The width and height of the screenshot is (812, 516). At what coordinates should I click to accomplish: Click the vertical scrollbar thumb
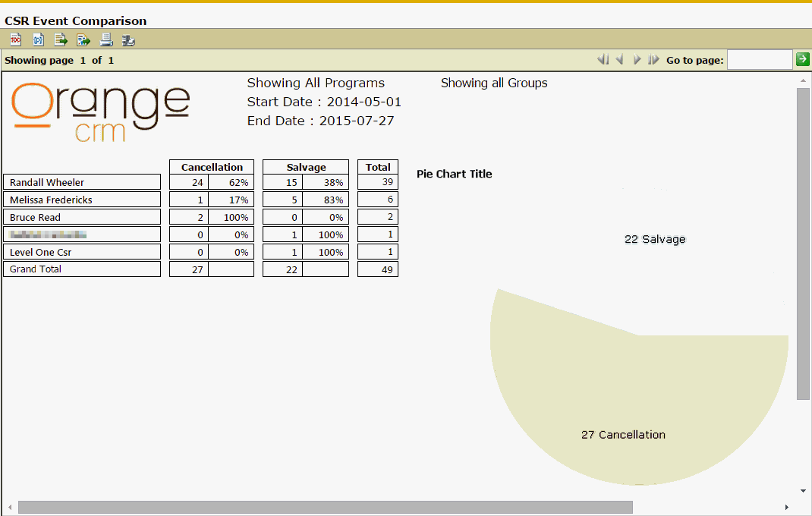point(803,243)
